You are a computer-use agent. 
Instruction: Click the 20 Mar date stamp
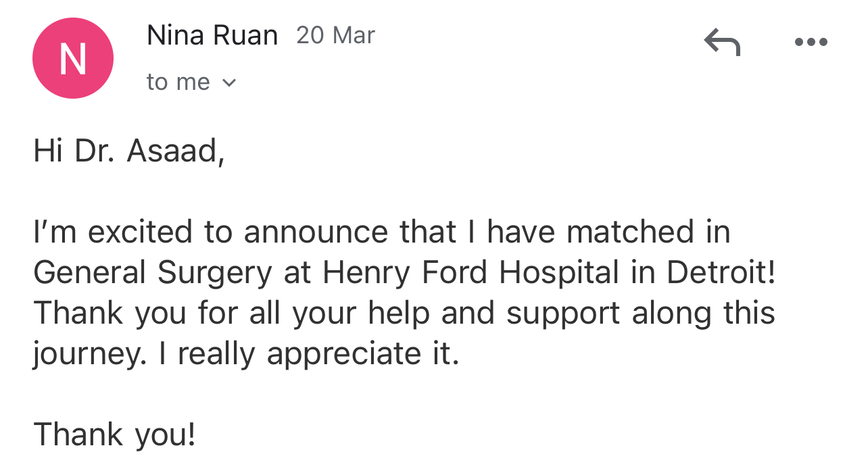coord(335,35)
